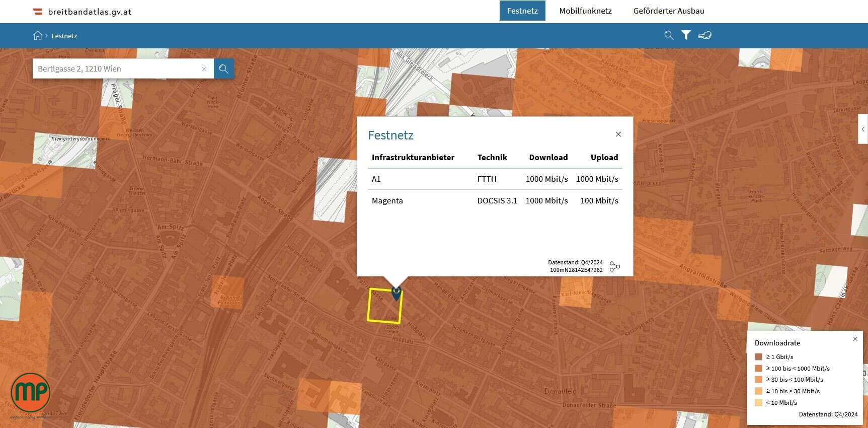Submit address search with magnifier button
This screenshot has width=868, height=428.
coord(224,68)
